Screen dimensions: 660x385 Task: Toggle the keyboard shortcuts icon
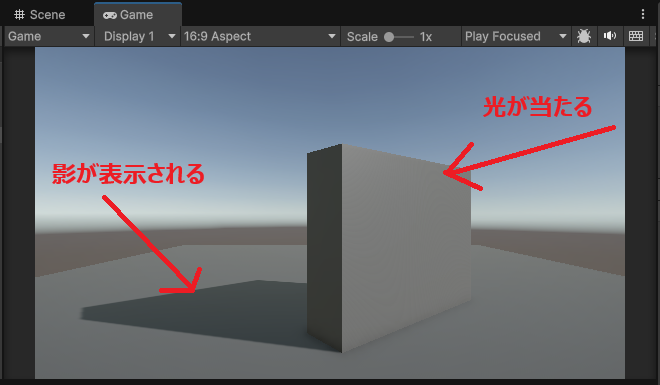636,36
